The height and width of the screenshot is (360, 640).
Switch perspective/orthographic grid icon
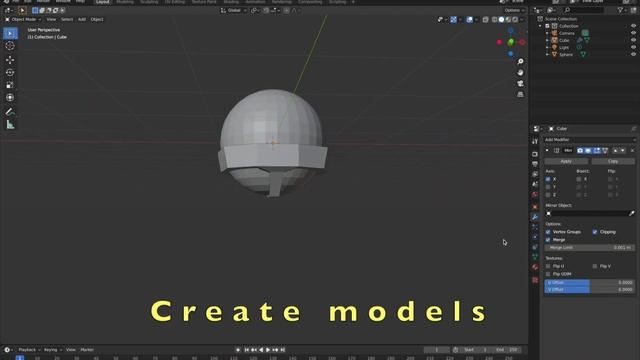(520, 94)
